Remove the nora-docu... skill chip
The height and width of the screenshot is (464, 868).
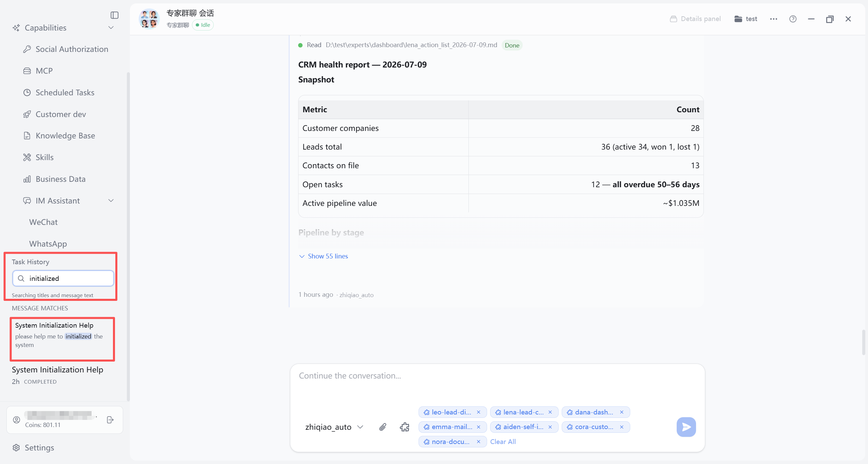(x=479, y=442)
